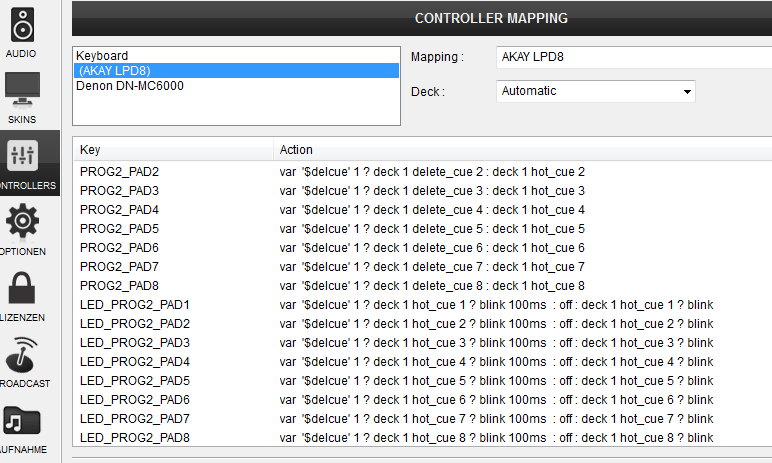
Task: Select the PROG2_PAD5 key row
Action: click(x=423, y=229)
